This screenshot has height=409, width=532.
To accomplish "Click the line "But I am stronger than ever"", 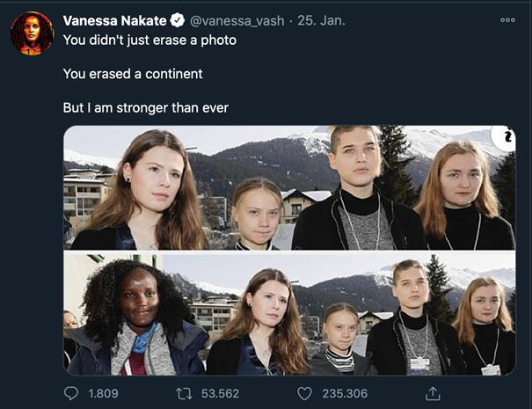I will pos(147,108).
